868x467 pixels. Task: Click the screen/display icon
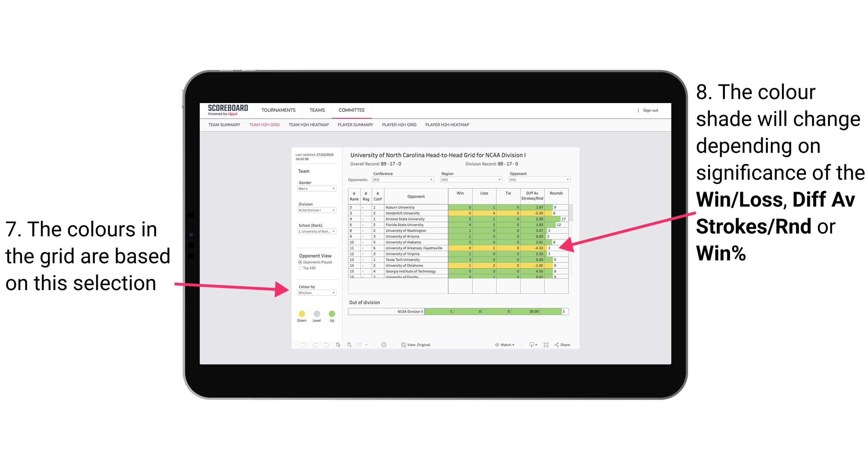528,345
